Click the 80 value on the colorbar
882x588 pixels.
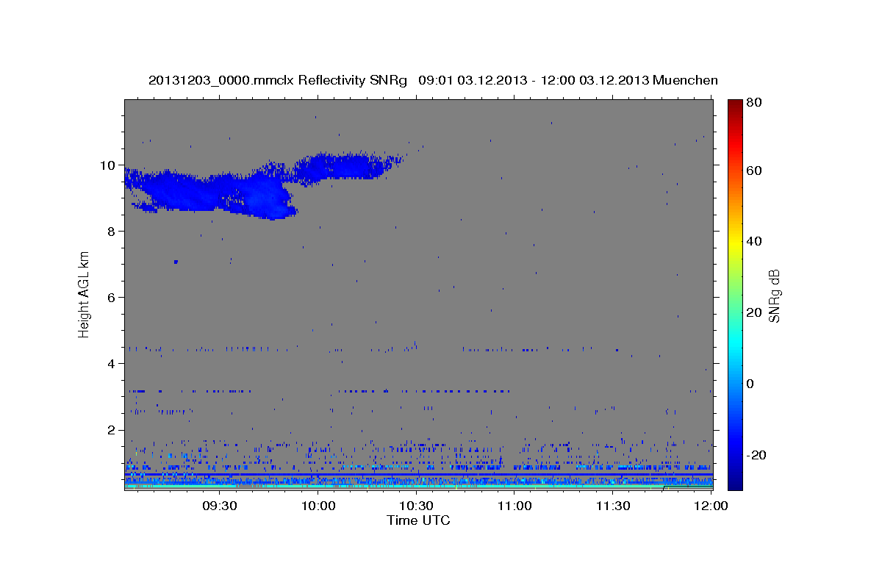[x=753, y=103]
